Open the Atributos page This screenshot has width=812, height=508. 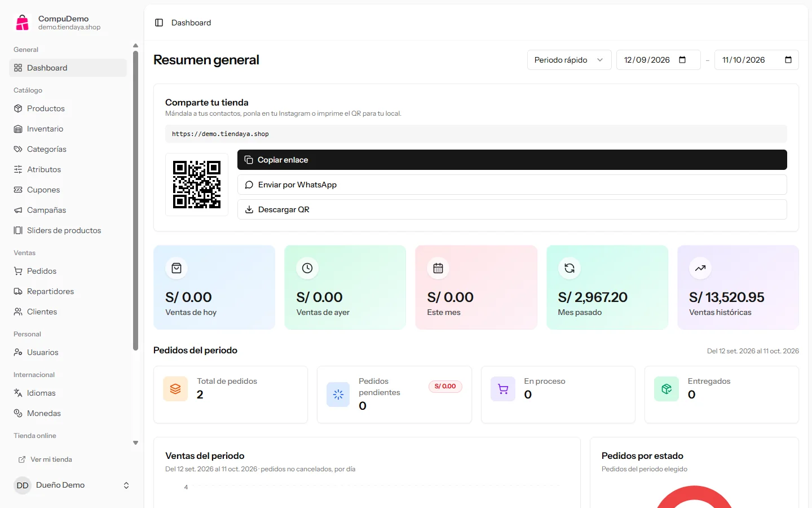(x=68, y=169)
